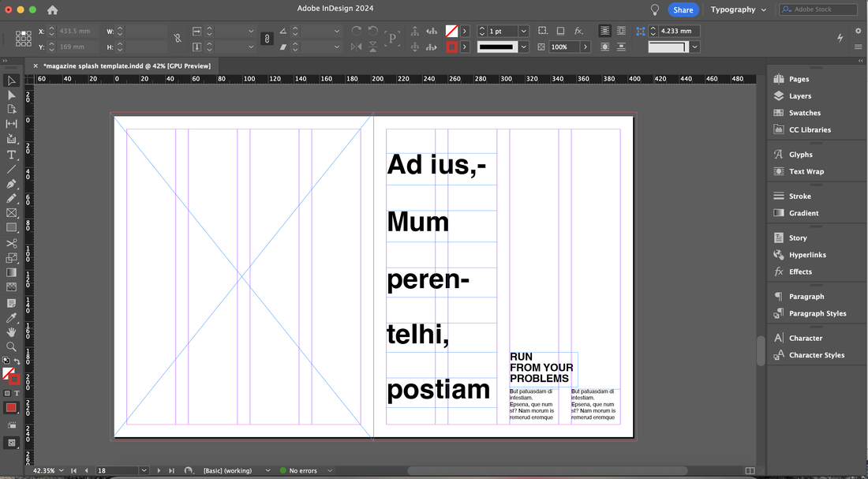Click the red stroke swatch in control bar
This screenshot has height=479, width=868.
click(451, 47)
